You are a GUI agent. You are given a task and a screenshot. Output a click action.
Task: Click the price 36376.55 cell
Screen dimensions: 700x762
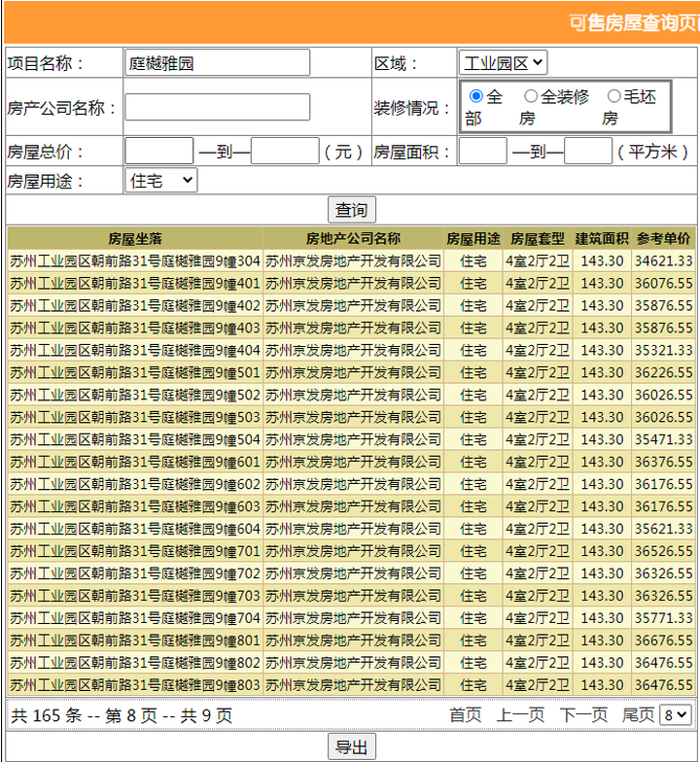click(x=663, y=462)
